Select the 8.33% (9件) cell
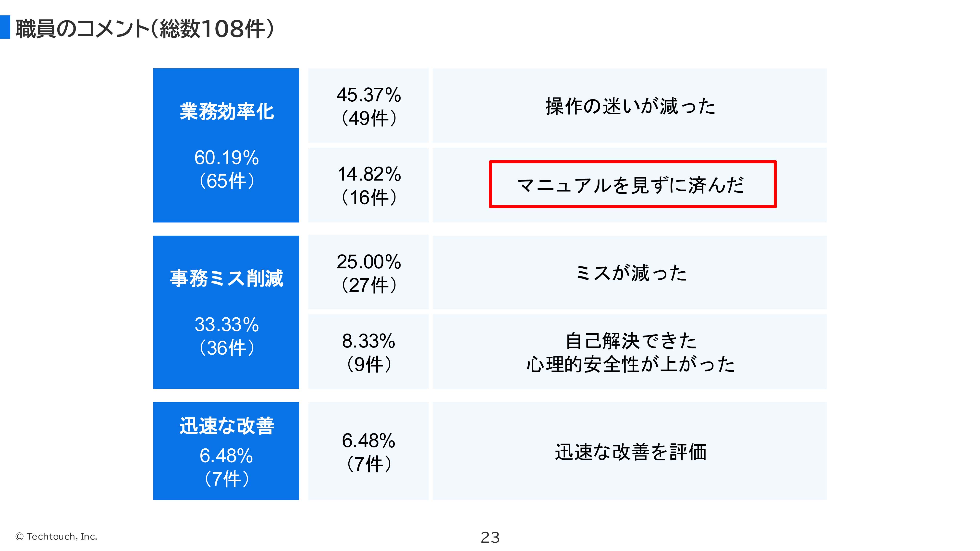 368,352
